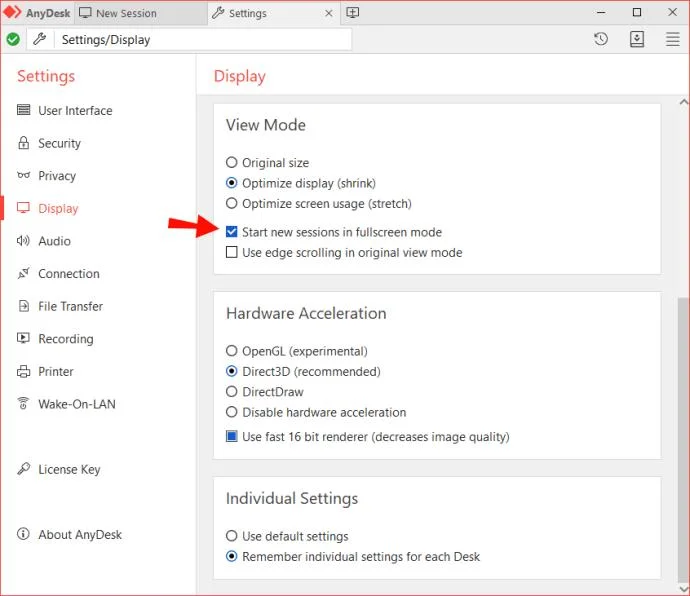Open License Key settings
Screen dimensions: 690x596
pyautogui.click(x=69, y=469)
